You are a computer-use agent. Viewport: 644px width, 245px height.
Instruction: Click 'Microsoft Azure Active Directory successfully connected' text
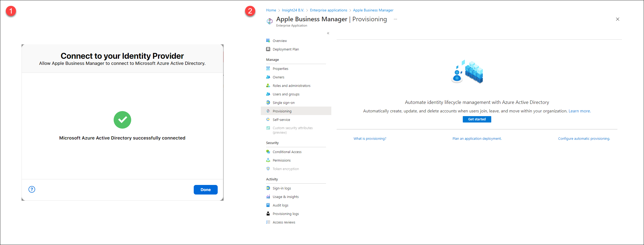coord(122,138)
